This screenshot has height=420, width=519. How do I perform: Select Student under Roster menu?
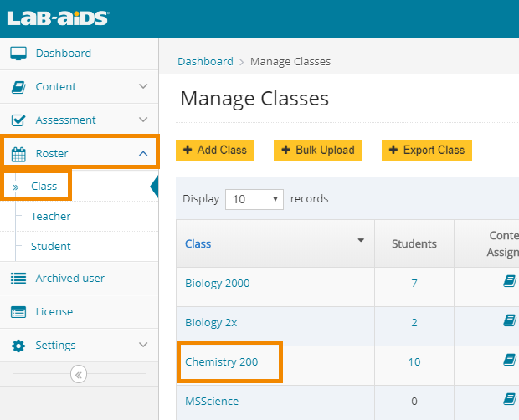pyautogui.click(x=50, y=247)
